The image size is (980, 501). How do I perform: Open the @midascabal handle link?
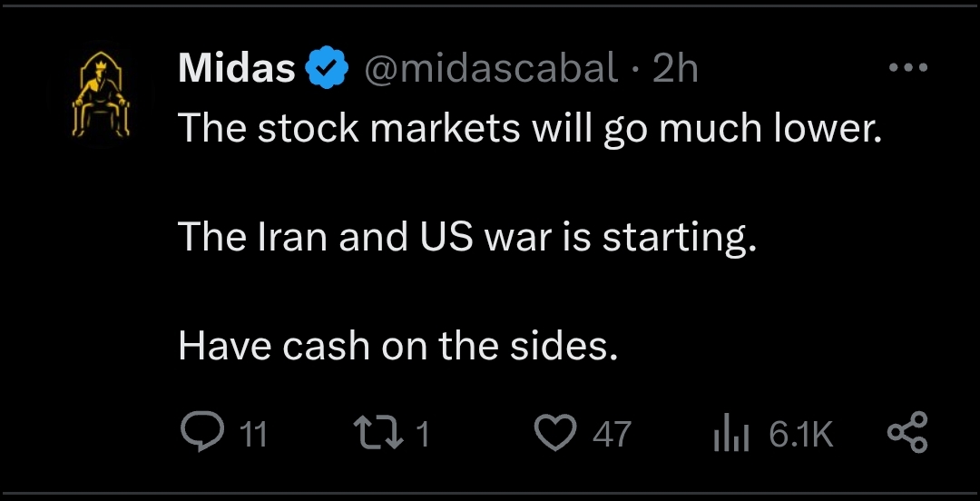pos(491,68)
